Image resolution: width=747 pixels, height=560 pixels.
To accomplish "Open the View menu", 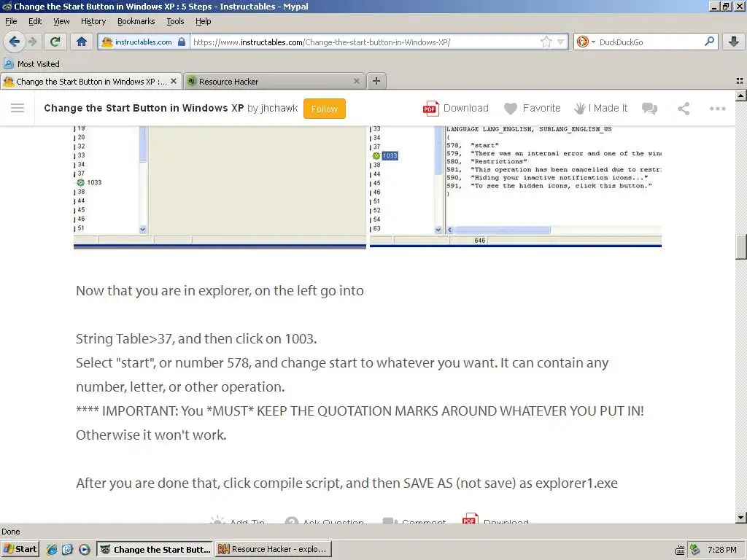I will [61, 21].
